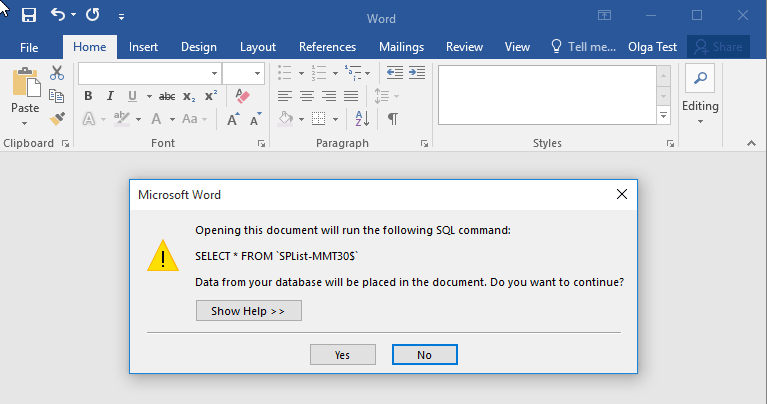Open font color dropdown arrow

(x=172, y=119)
